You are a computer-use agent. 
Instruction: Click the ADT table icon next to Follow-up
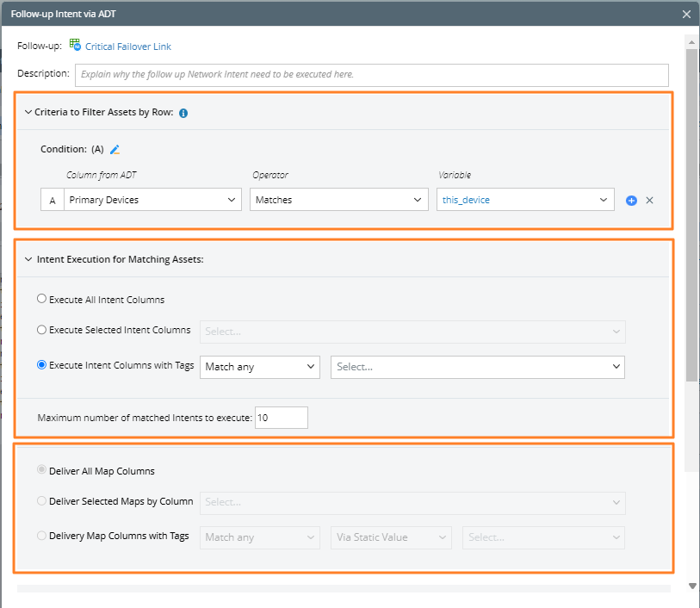tap(75, 46)
